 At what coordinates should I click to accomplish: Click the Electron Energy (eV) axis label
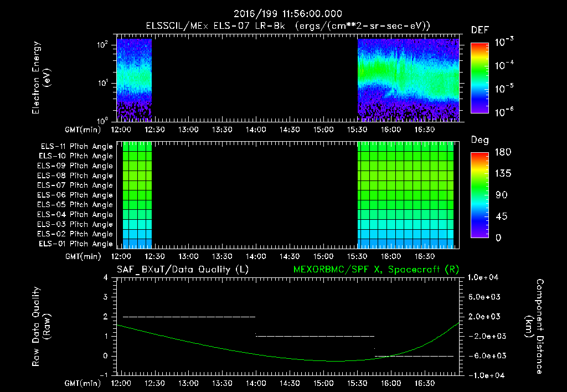(41, 78)
